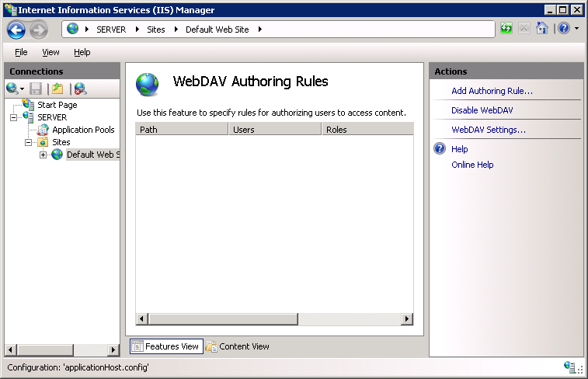Image resolution: width=588 pixels, height=379 pixels.
Task: Collapse the Sites tree node
Action: [x=28, y=142]
